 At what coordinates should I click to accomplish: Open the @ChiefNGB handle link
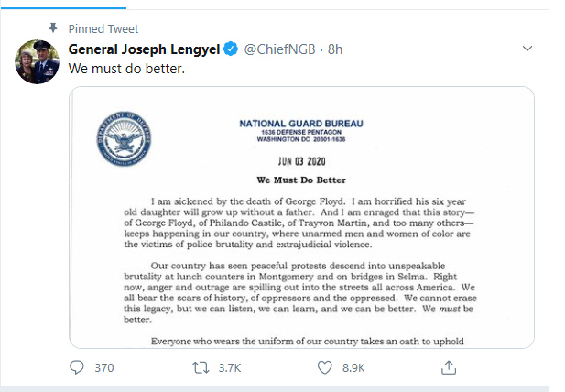tap(277, 49)
